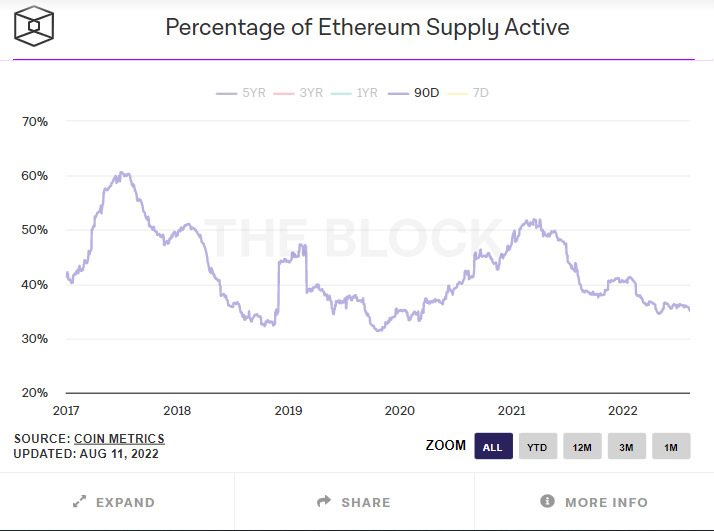Click the share arrow icon
714x531 pixels.
[323, 502]
